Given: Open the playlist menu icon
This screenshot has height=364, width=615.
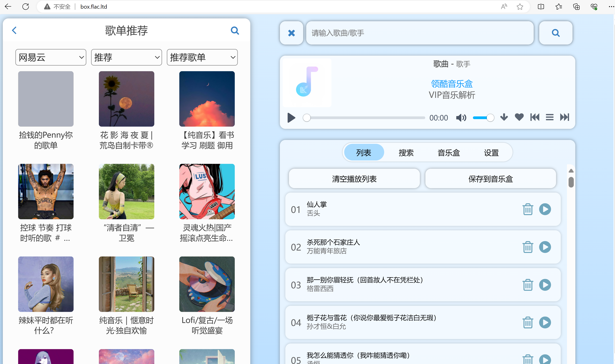Looking at the screenshot, I should coord(550,117).
